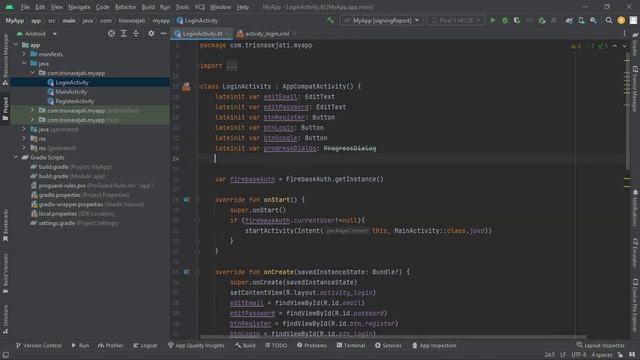Viewport: 640px width, 360px height.
Task: Open Version Control tool window button
Action: tap(38, 345)
